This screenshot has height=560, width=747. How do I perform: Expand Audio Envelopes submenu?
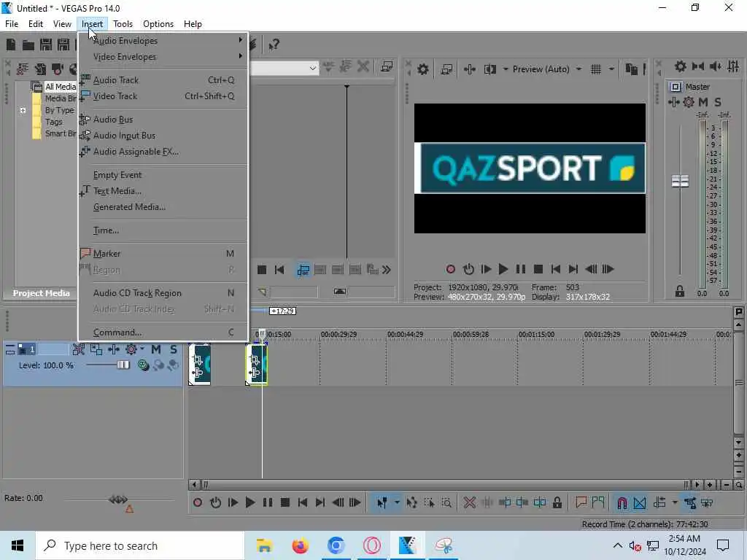tap(163, 41)
